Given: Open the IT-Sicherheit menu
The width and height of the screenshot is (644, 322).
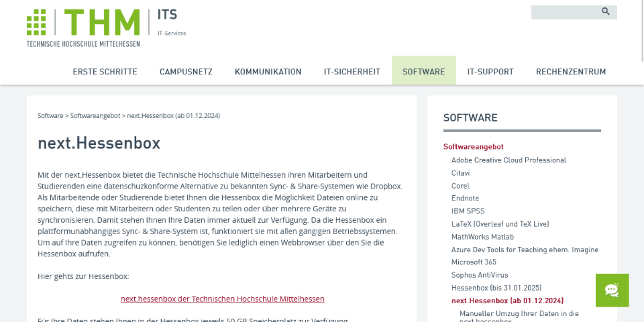Looking at the screenshot, I should 352,72.
